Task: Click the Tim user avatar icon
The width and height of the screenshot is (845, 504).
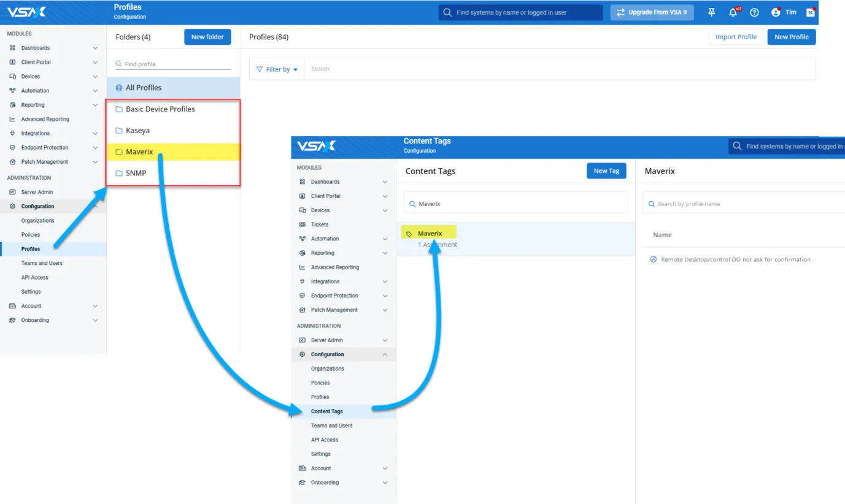Action: point(776,12)
